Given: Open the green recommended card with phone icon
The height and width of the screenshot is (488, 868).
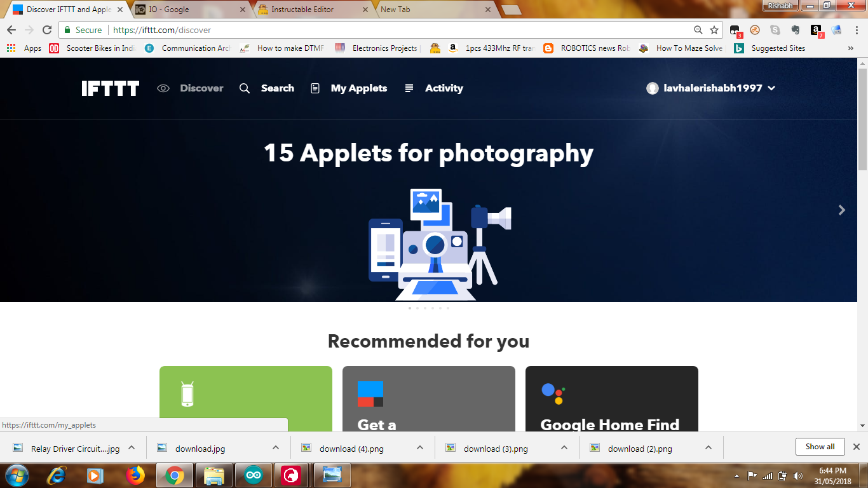Looking at the screenshot, I should coord(246,399).
